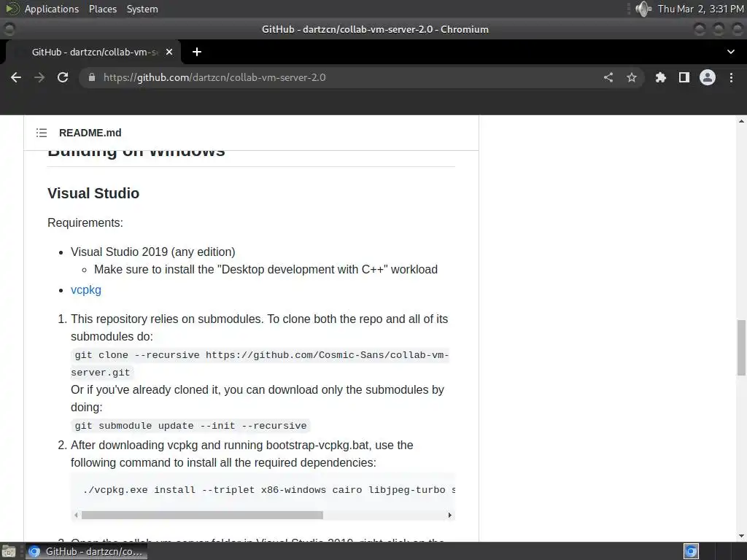Click the git submodule update command text
747x560 pixels.
(190, 426)
